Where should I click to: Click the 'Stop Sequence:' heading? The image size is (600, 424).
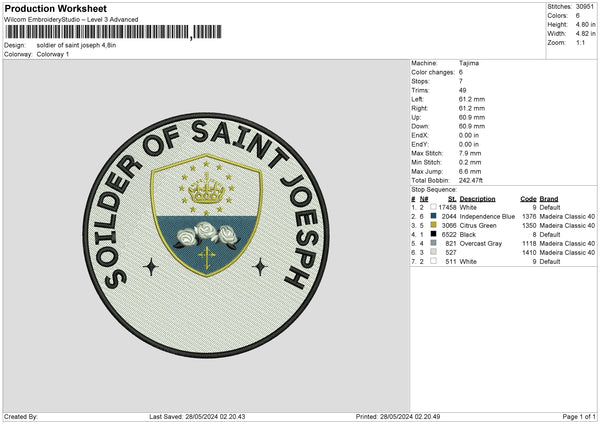[x=434, y=189]
